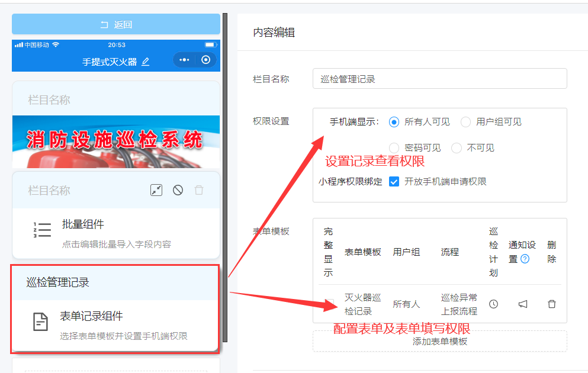This screenshot has width=588, height=373.
Task: Click the shrink/collapse icon in 栏目名称 header
Action: pyautogui.click(x=156, y=190)
